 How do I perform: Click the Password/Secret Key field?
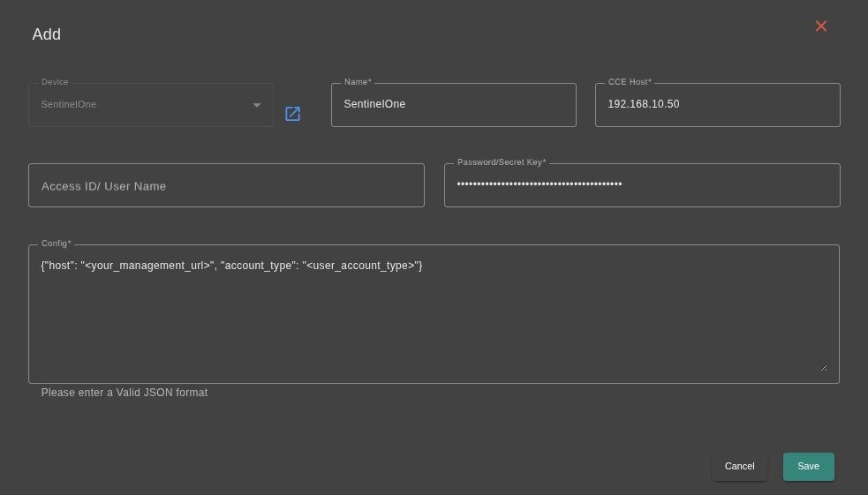pos(642,185)
